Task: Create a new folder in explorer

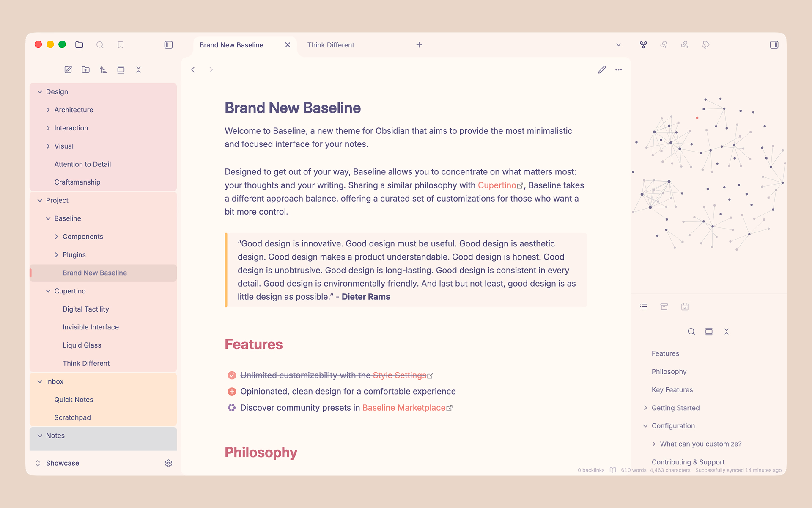Action: (86, 70)
